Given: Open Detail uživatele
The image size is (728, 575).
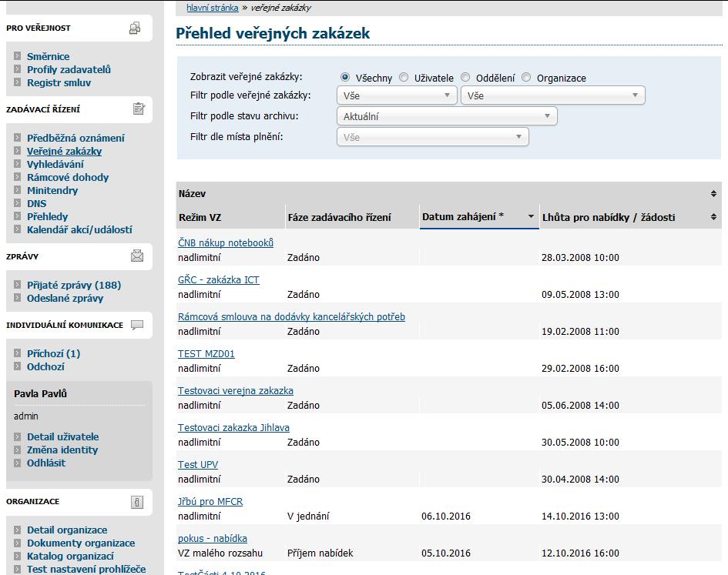Looking at the screenshot, I should pos(62,436).
